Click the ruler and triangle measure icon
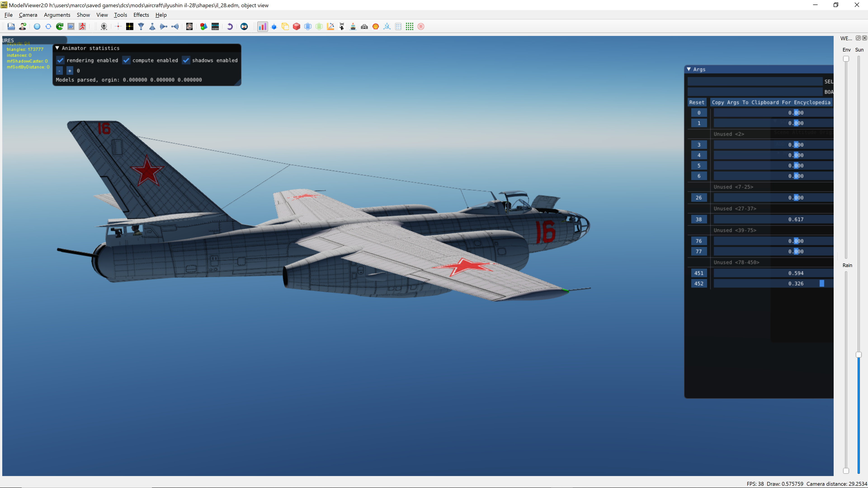 330,27
